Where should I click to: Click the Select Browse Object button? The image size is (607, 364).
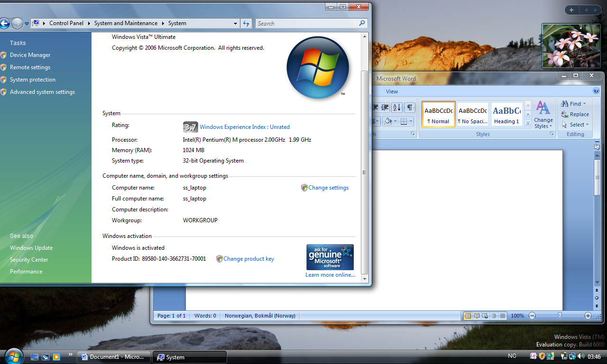pos(597,298)
